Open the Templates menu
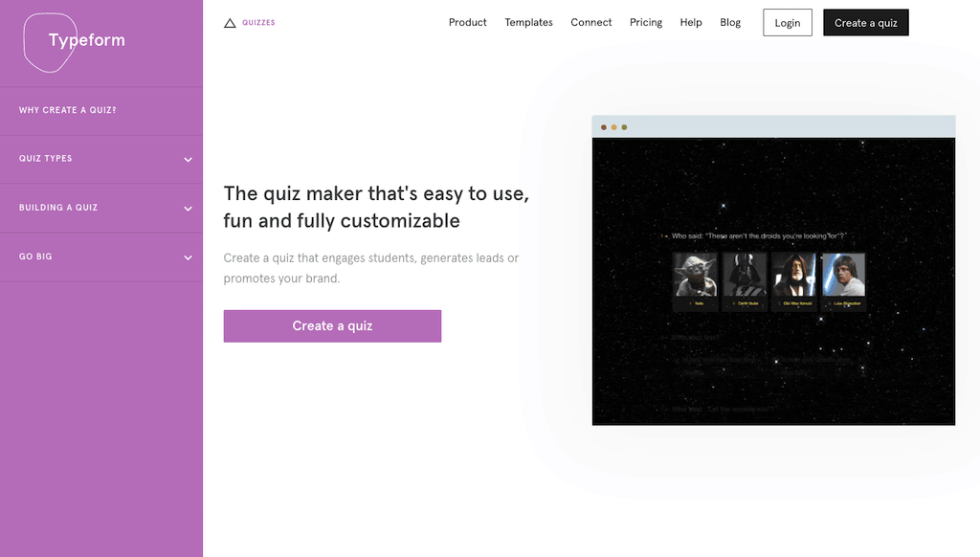 click(x=528, y=22)
